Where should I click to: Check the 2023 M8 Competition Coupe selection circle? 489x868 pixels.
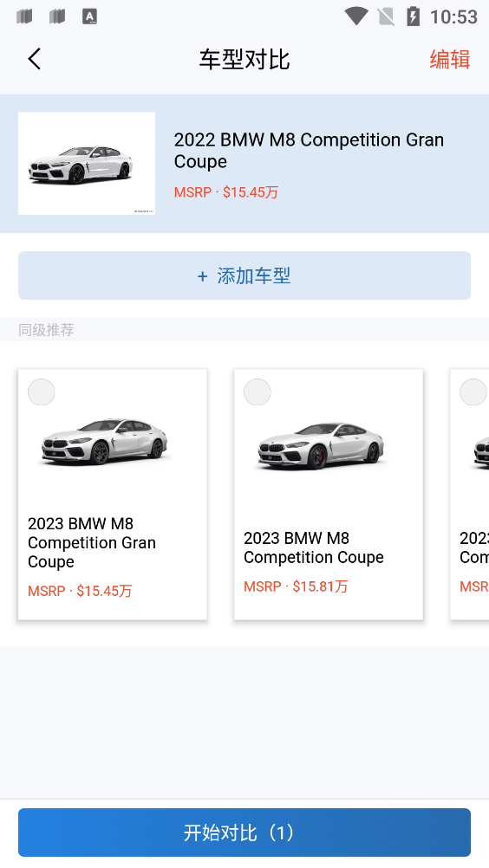pyautogui.click(x=258, y=392)
